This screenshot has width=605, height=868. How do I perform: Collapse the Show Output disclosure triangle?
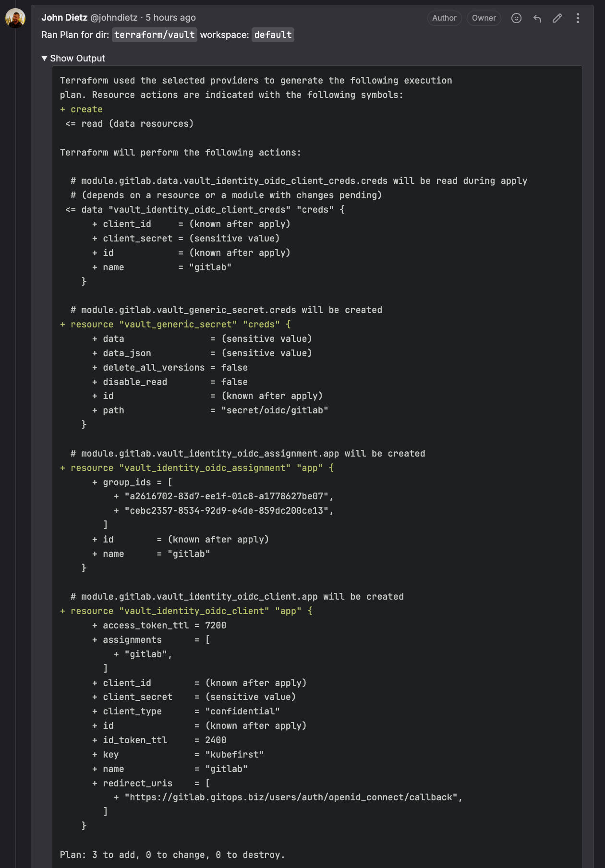(45, 58)
